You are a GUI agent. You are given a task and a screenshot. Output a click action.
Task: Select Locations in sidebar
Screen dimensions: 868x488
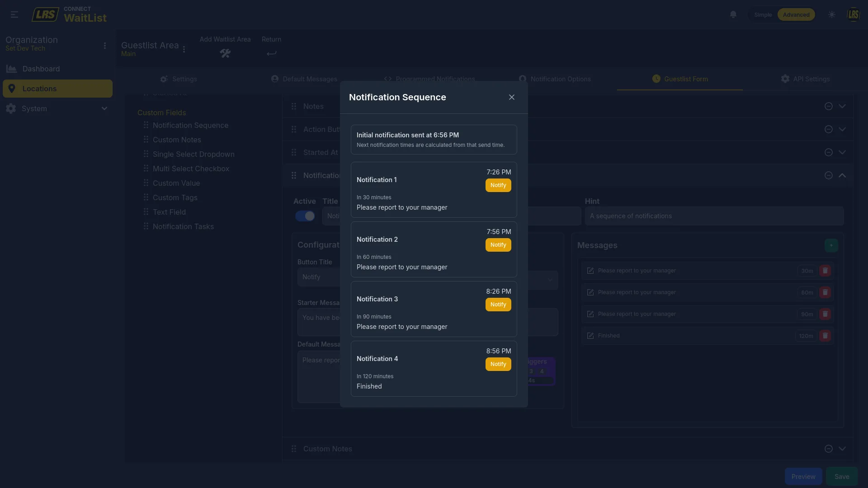coord(57,89)
